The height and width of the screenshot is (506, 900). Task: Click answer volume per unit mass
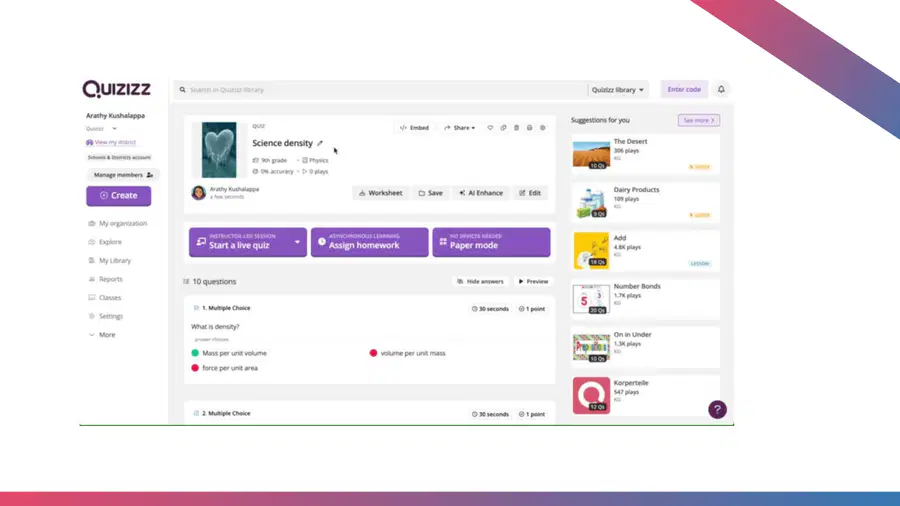click(x=413, y=353)
